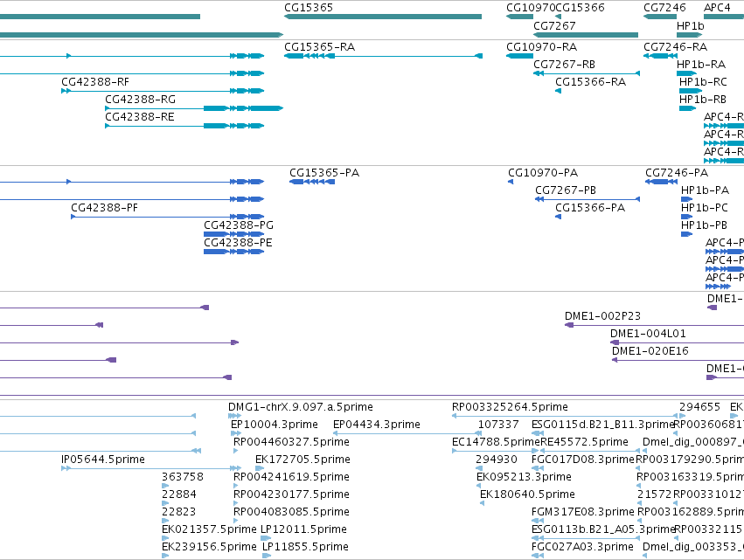Click the HP1b gene label
The image size is (744, 560).
691,25
